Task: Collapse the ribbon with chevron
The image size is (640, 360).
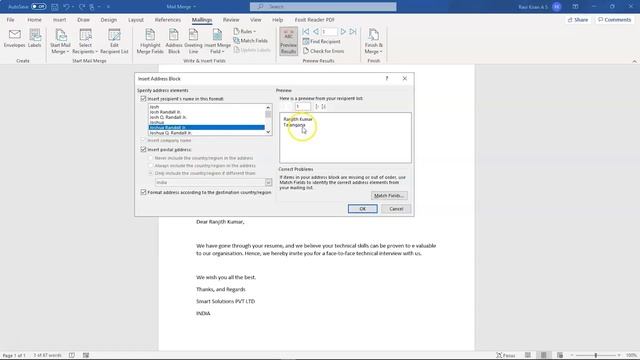Action: tap(634, 61)
